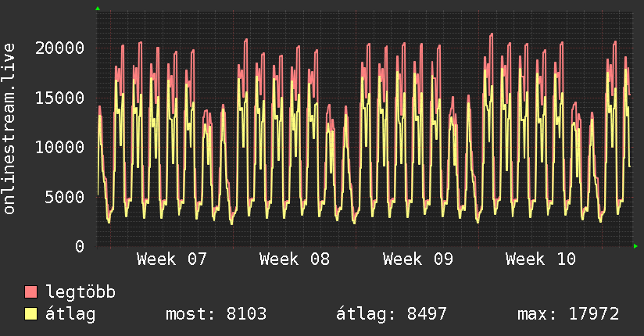The height and width of the screenshot is (336, 644).
Task: Click the yellow átlag legend swatch
Action: (x=31, y=314)
